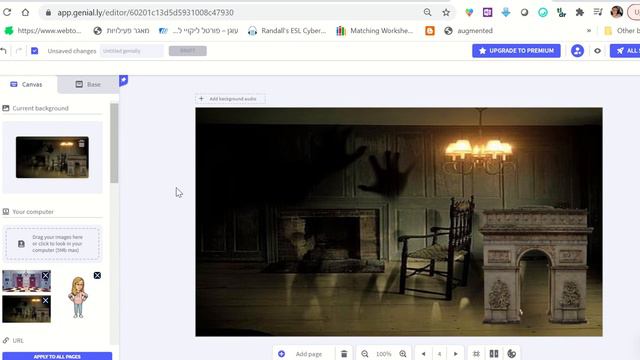Image resolution: width=640 pixels, height=360 pixels.
Task: Click the greyed-out save button
Action: (x=188, y=51)
